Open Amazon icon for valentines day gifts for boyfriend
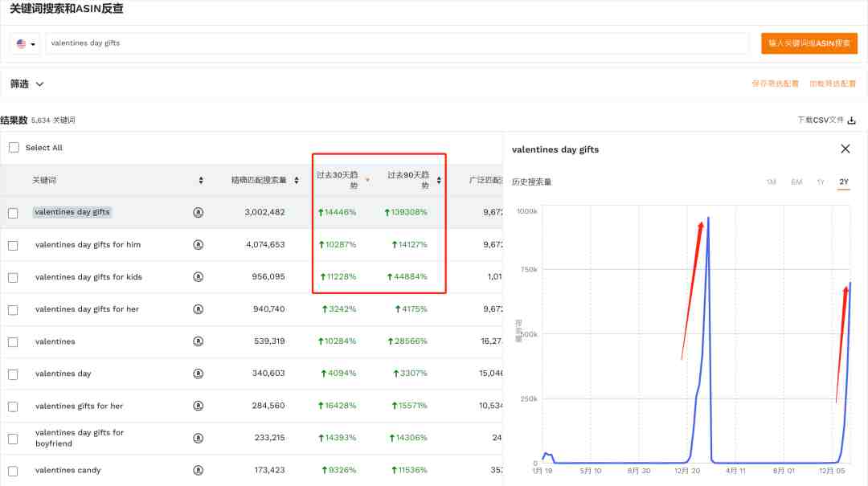Screen dimensions: 868x486 [x=199, y=438]
